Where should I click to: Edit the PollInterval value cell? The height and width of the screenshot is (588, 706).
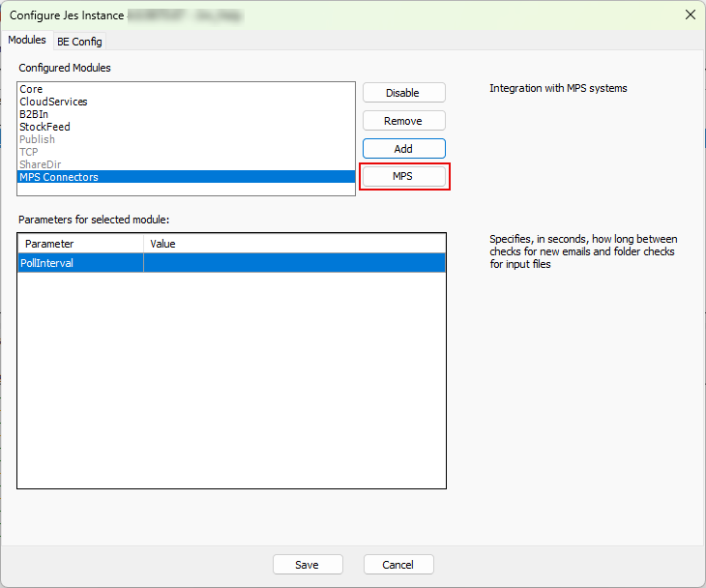pos(294,263)
